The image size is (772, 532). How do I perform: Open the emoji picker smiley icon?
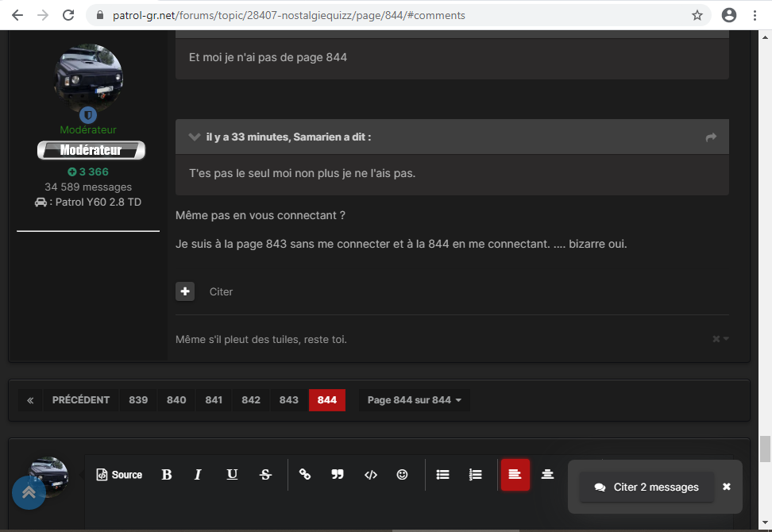(402, 474)
